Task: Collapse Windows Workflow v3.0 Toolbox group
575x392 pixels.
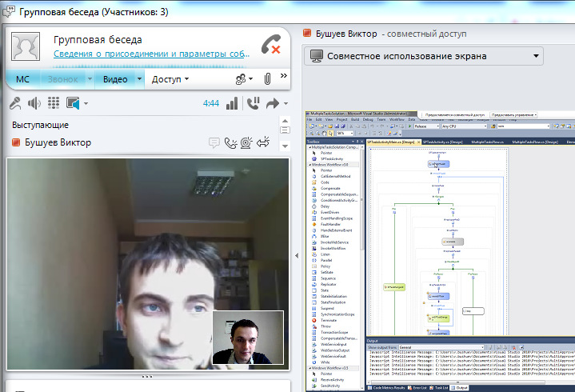Action: [x=309, y=165]
